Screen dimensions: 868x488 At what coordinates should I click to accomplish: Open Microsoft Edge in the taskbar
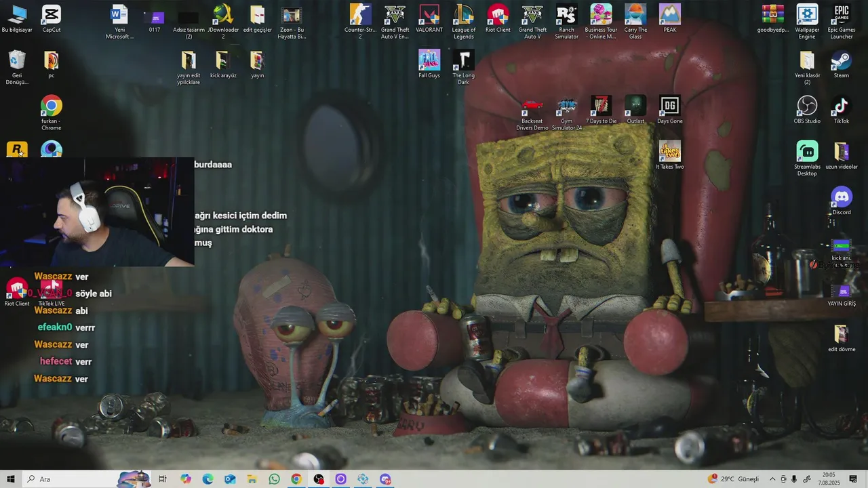[208, 479]
